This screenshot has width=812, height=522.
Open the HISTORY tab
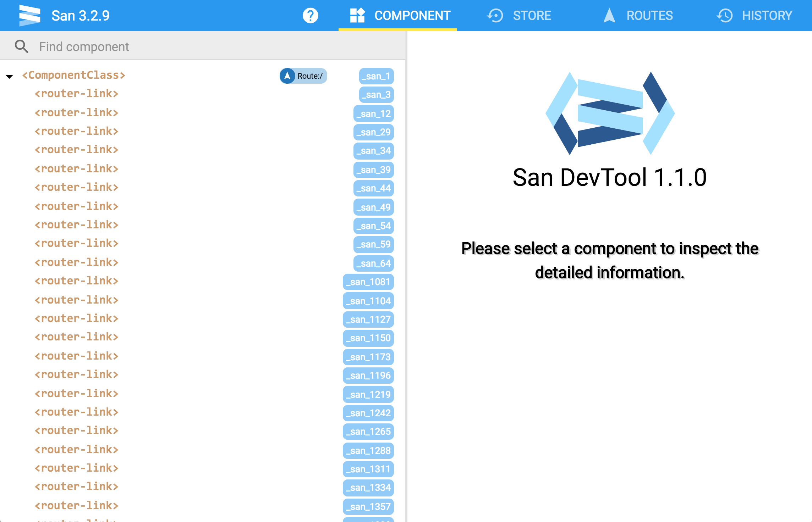click(754, 16)
